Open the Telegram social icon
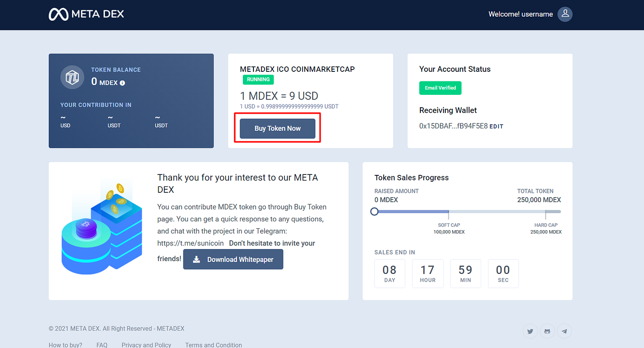The image size is (644, 348). point(564,331)
